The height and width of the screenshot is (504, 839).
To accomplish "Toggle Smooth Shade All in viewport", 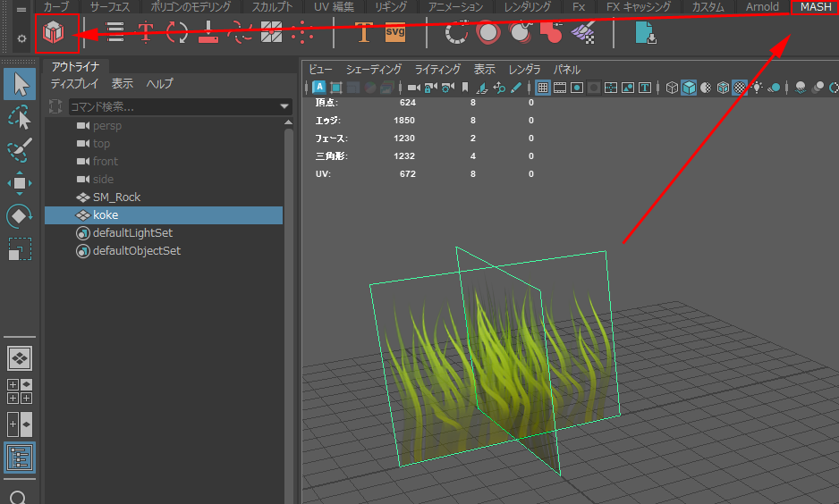I will [x=689, y=87].
